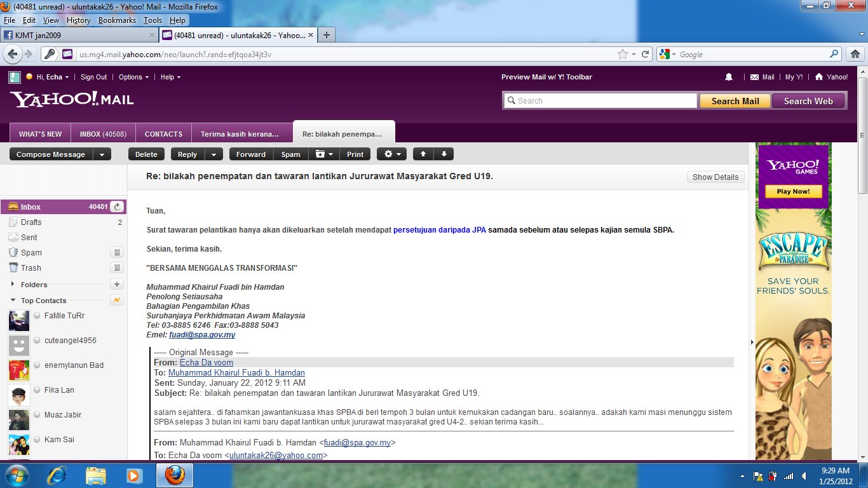The image size is (868, 488).
Task: Open the Reply options dropdown arrow
Action: pyautogui.click(x=214, y=154)
